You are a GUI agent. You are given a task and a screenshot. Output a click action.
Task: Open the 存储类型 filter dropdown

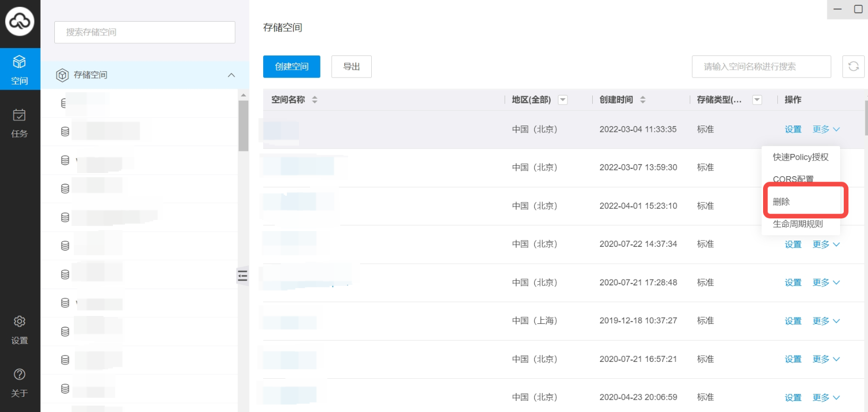[x=757, y=100]
